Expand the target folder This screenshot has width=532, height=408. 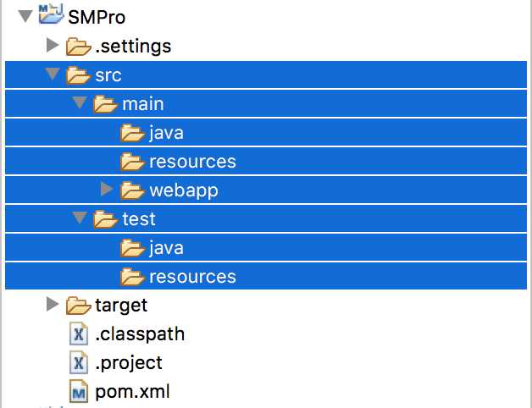(53, 305)
